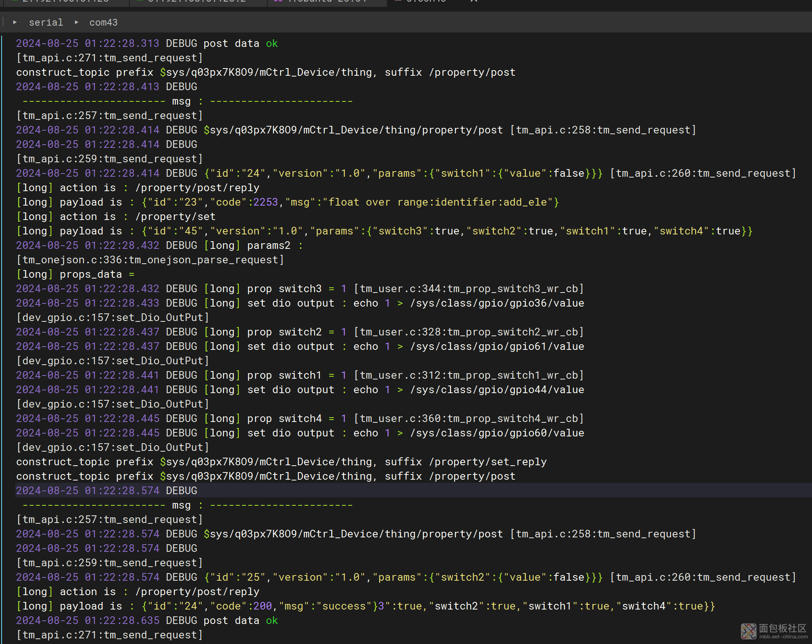The image size is (812, 644).
Task: Select JSON line with "id":"25" switch2 value false
Action: tap(406, 577)
